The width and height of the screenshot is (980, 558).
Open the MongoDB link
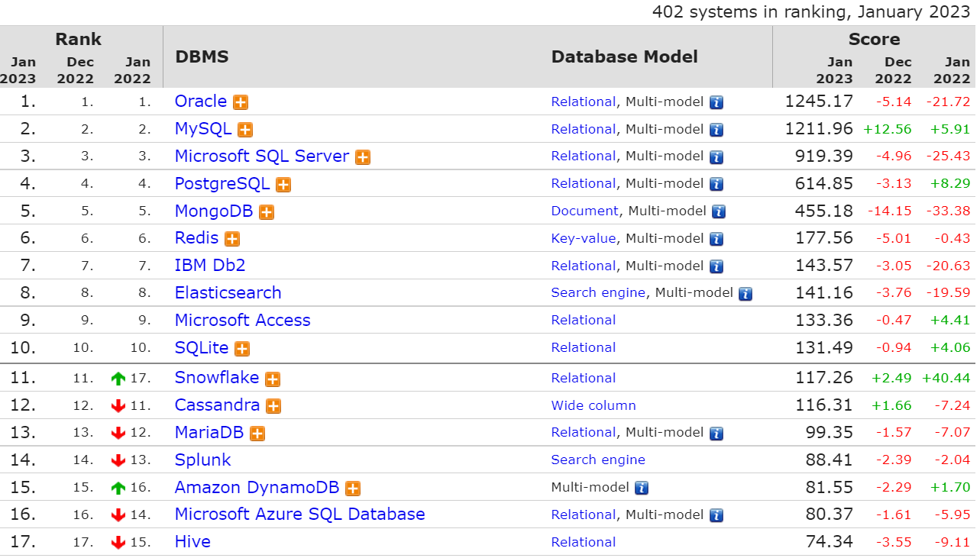tap(214, 211)
